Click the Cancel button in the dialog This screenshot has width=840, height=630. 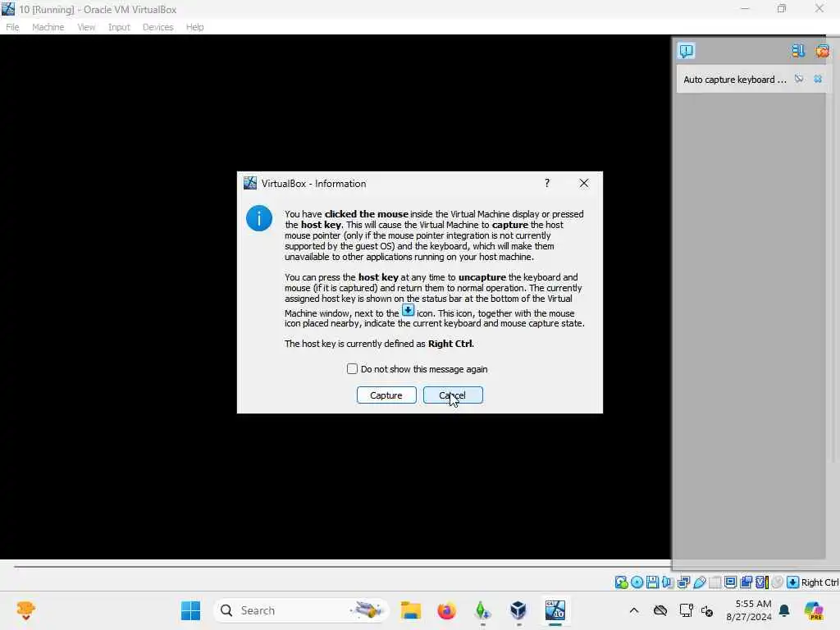click(x=453, y=395)
